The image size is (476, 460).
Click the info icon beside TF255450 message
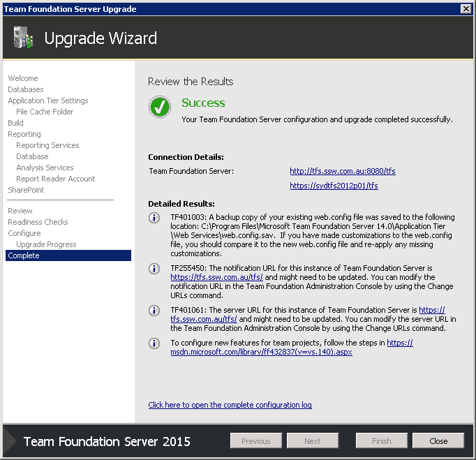[155, 269]
